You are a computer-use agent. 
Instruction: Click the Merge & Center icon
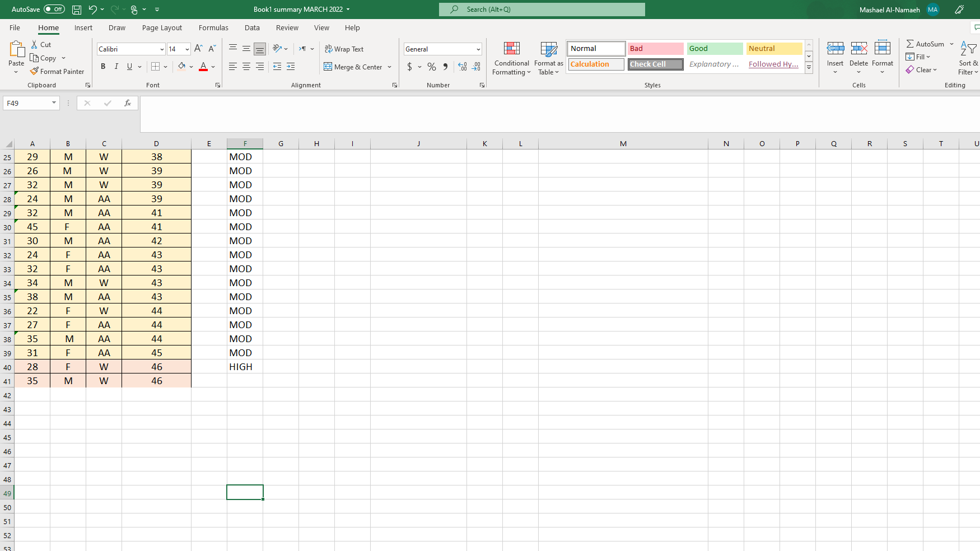tap(328, 67)
